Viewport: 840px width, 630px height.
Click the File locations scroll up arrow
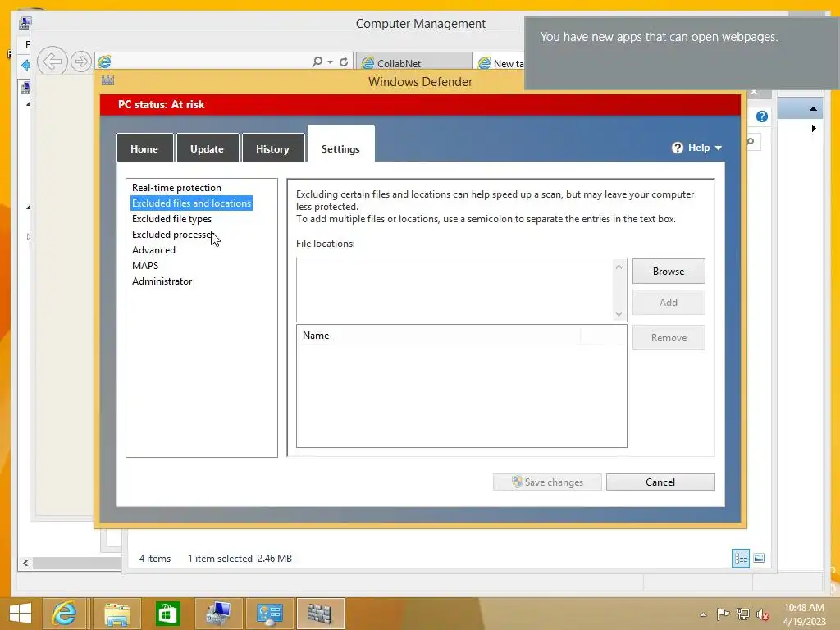click(x=619, y=267)
